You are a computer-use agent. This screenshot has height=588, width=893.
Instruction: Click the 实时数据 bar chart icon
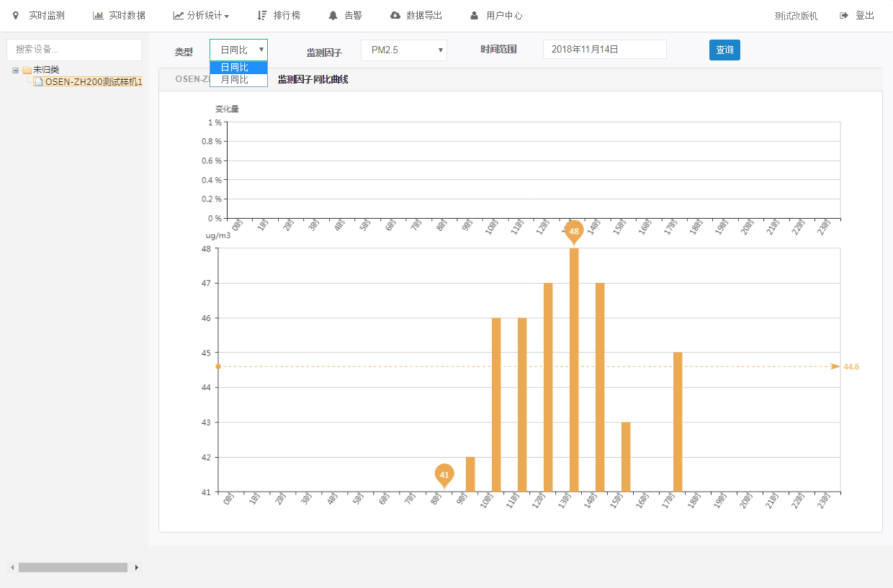pyautogui.click(x=98, y=15)
